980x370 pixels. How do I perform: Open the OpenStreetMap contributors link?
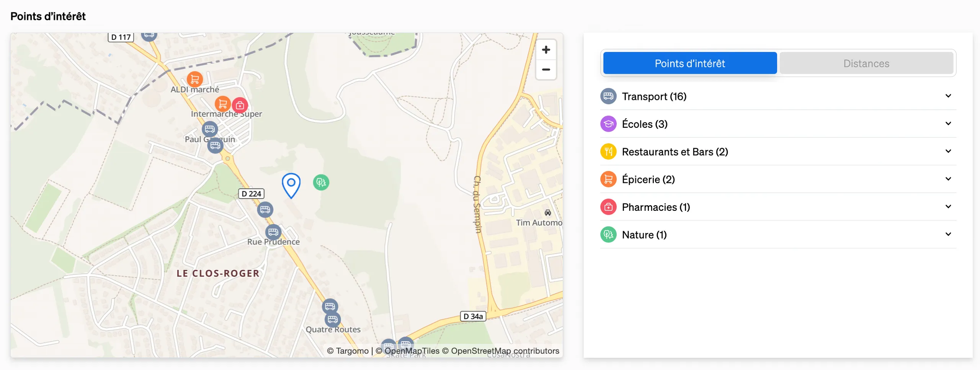click(x=501, y=351)
